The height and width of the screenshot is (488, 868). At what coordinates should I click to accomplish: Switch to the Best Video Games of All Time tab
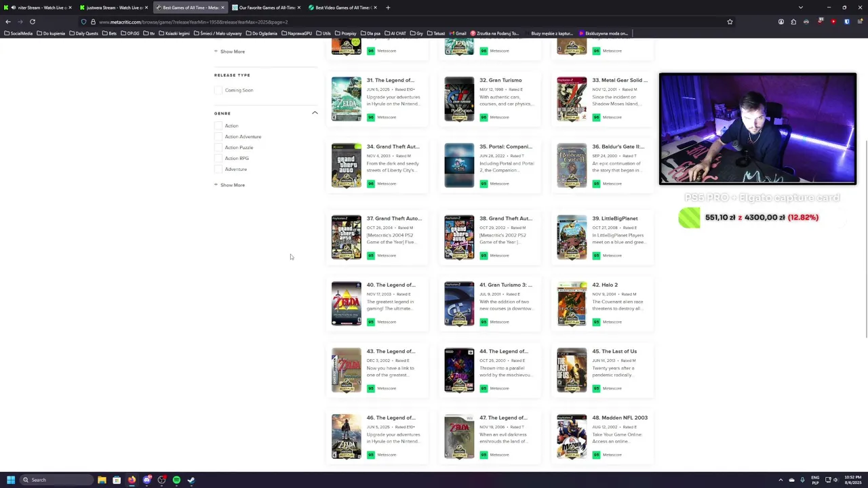pos(342,7)
